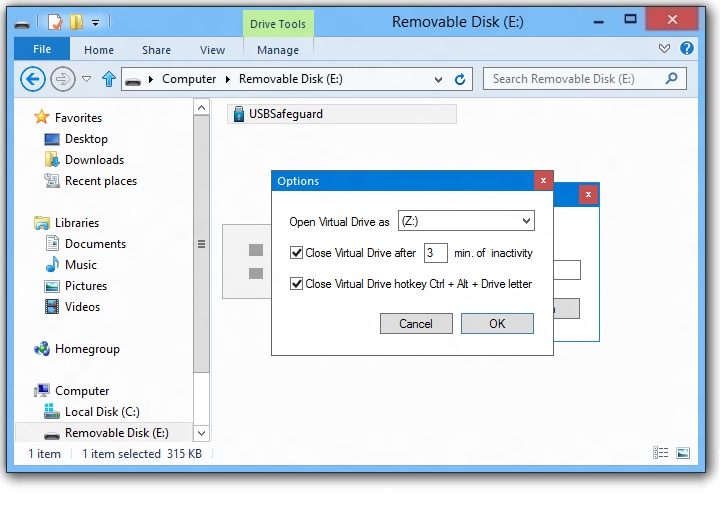Select Local Disk (C:) in sidebar
Viewport: 720px width, 510px height.
[x=102, y=412]
